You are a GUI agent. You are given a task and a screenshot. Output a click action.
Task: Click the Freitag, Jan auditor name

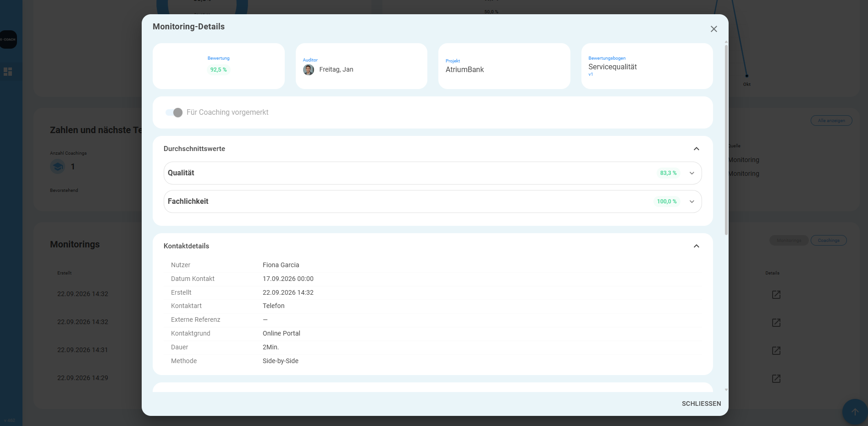(336, 70)
